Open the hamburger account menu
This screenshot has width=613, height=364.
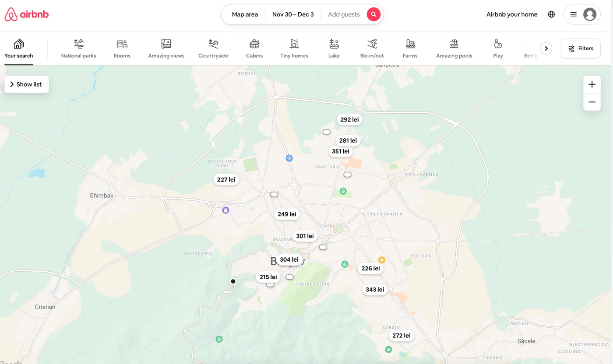(573, 14)
